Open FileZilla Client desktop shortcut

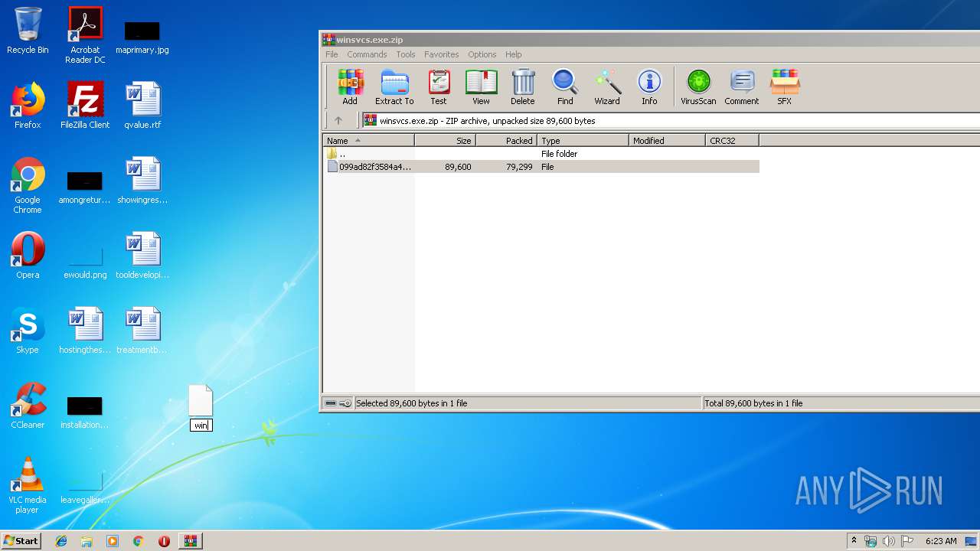(85, 106)
